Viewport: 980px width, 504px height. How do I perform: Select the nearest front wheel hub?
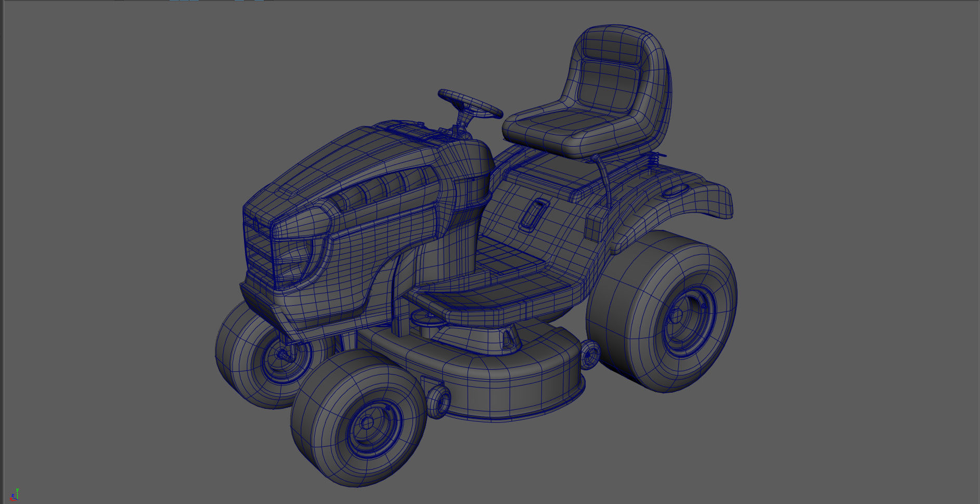[x=367, y=422]
